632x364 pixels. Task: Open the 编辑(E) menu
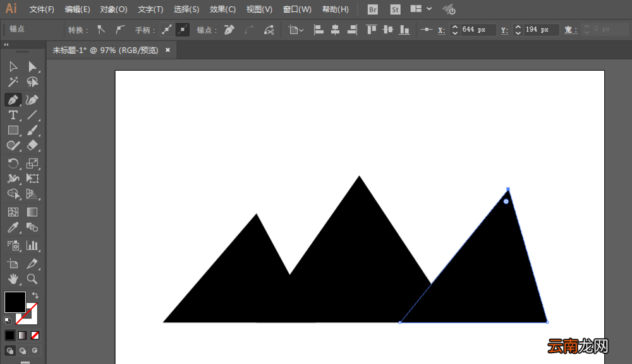click(77, 9)
